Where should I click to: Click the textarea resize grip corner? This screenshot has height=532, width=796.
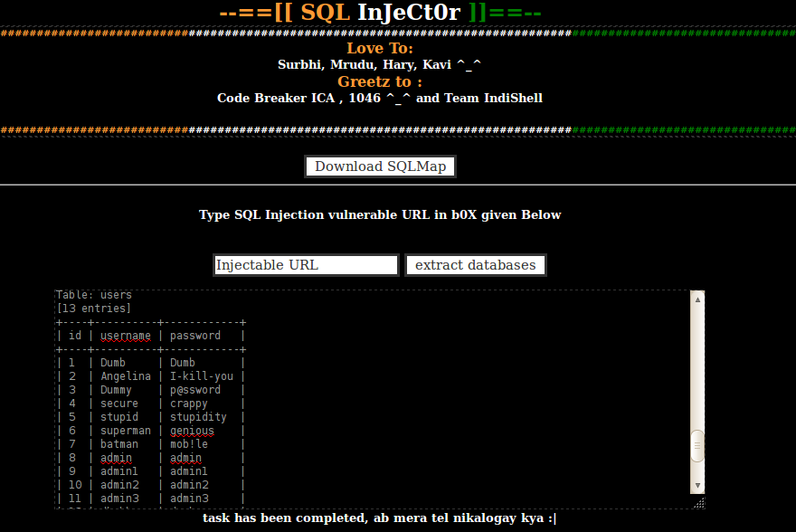point(699,502)
